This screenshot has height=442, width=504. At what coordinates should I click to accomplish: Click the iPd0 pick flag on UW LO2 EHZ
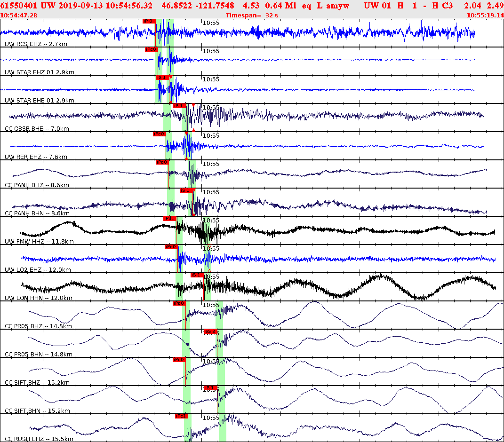pos(171,247)
